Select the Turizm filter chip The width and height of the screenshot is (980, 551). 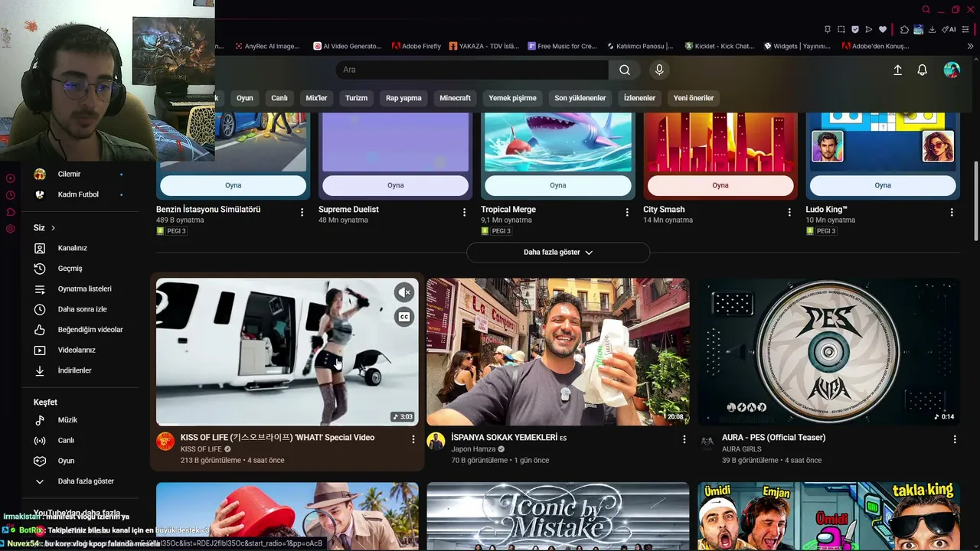(357, 98)
